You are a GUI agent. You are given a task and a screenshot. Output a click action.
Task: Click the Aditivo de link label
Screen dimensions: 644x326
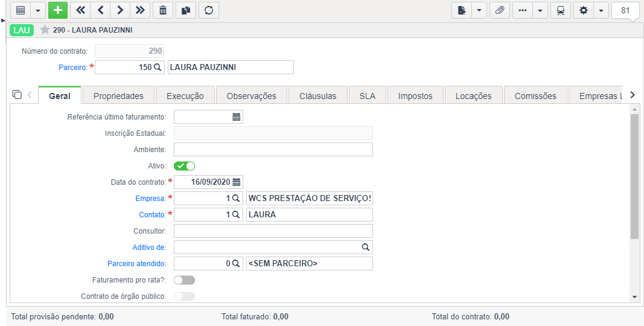pos(149,247)
